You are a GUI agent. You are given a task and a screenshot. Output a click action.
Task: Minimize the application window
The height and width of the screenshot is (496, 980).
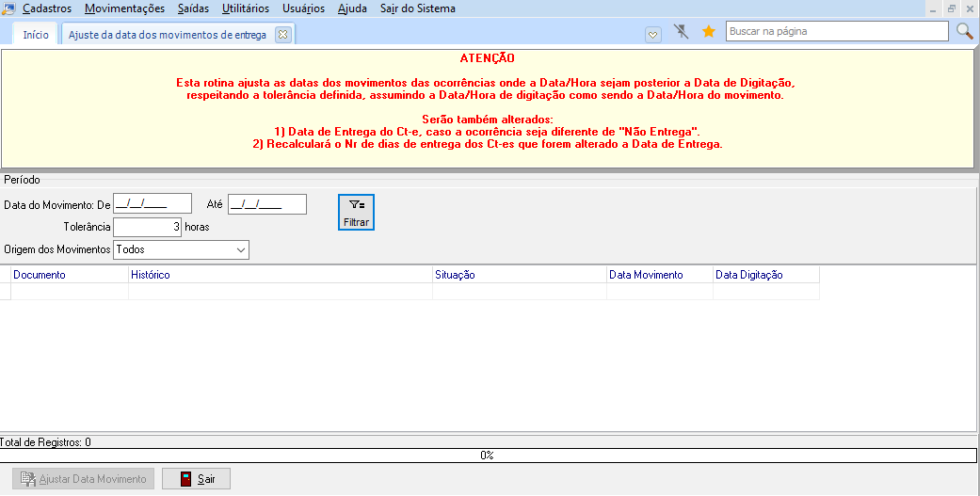[933, 8]
